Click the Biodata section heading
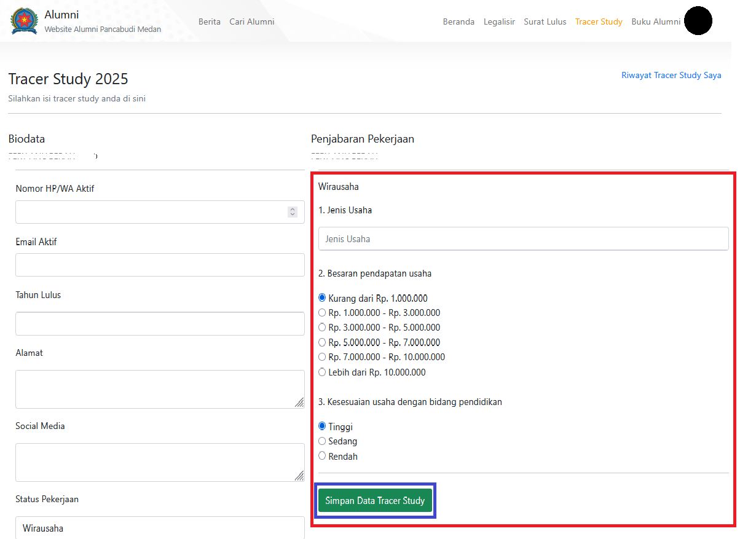Viewport: 756px width, 539px height. (26, 139)
